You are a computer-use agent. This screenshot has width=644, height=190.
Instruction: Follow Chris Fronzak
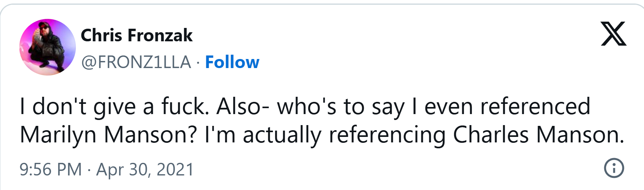click(232, 62)
